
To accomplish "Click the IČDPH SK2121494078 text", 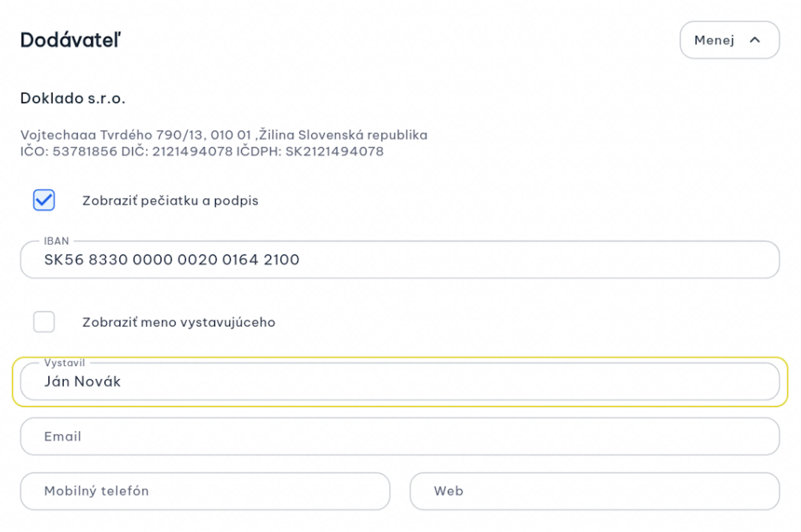I will click(310, 151).
